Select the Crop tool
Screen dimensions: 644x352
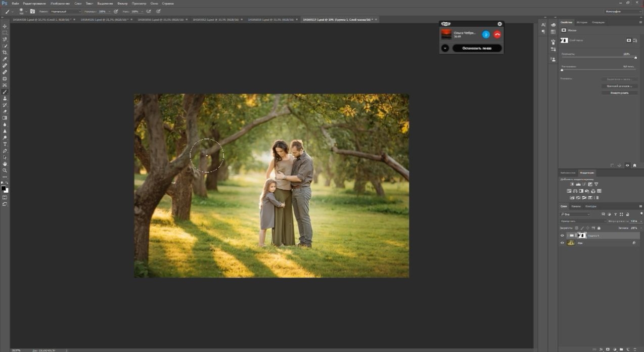(x=5, y=53)
